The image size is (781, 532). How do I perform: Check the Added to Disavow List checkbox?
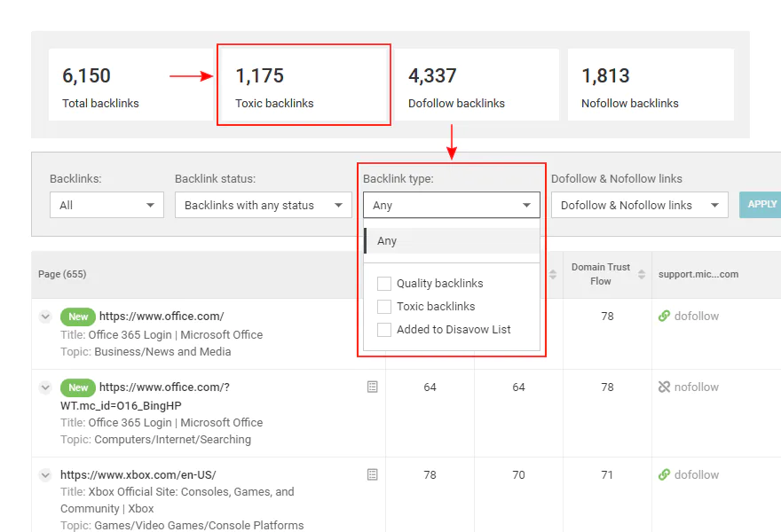[x=384, y=330]
